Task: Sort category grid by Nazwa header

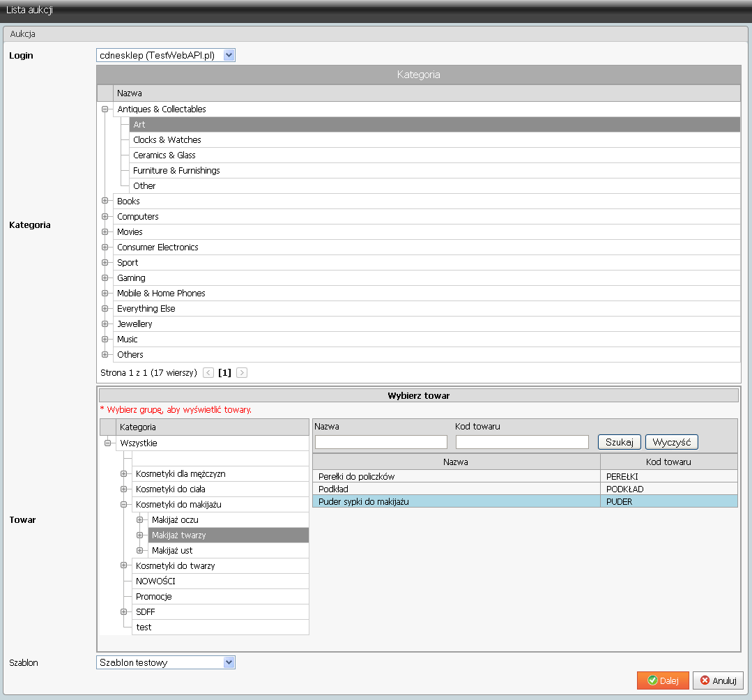Action: (x=427, y=93)
